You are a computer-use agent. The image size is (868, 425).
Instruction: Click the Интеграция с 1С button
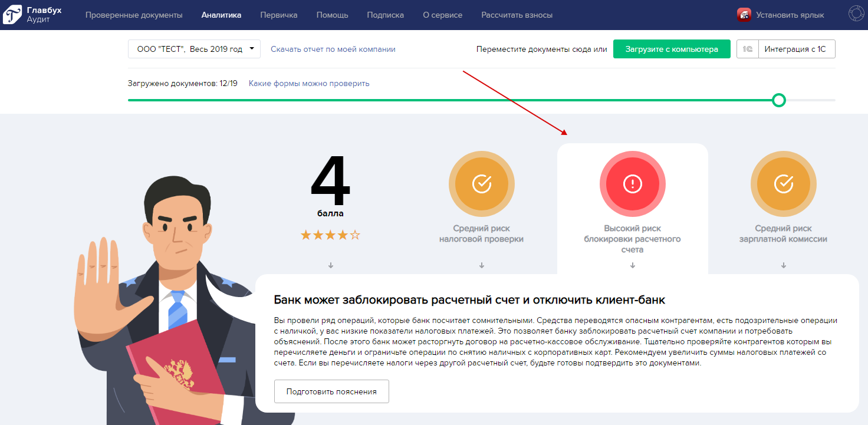pyautogui.click(x=797, y=50)
